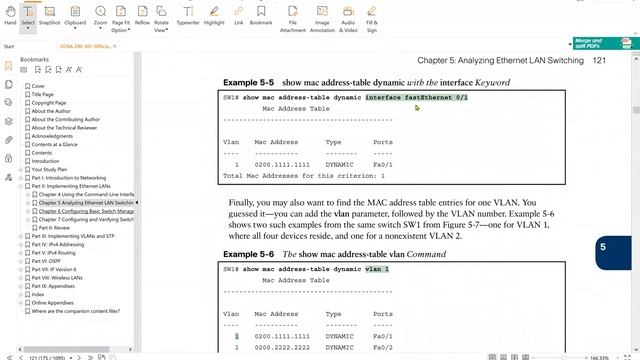Click zoom out minus on slider
640x360 pixels.
[534, 358]
